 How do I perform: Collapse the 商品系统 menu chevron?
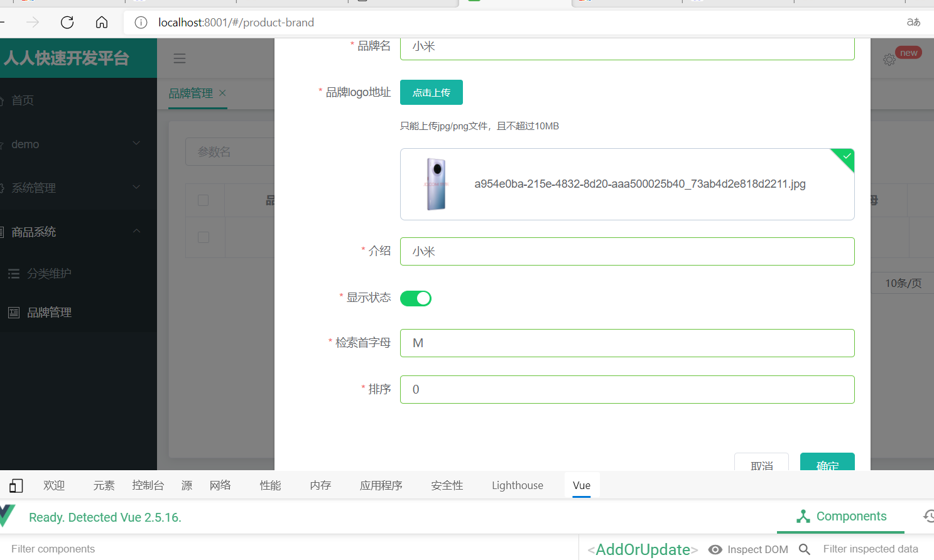(136, 231)
